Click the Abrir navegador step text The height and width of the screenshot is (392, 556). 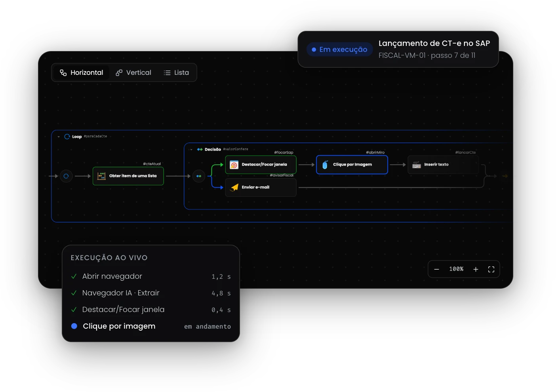click(112, 276)
